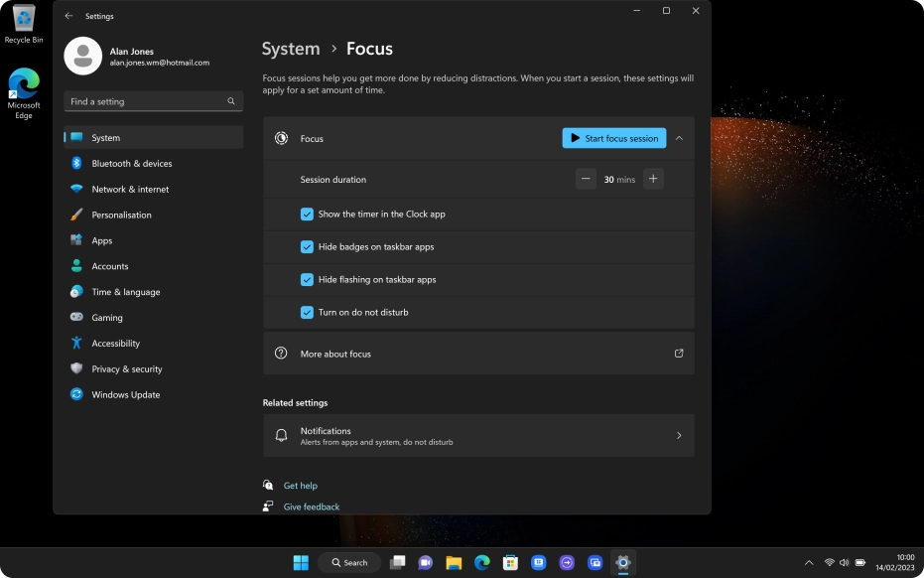
Task: Disable Hide badges on taskbar apps
Action: [307, 246]
